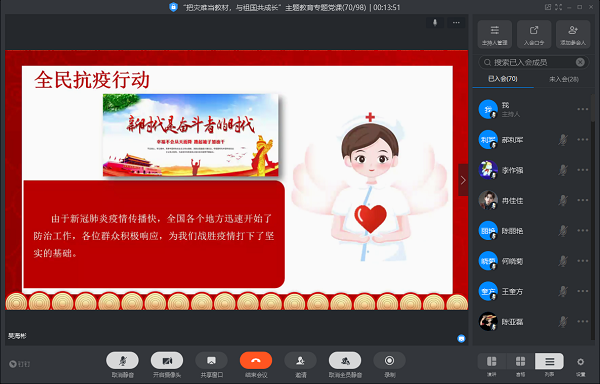This screenshot has height=384, width=600.
Task: Click 添加参会人 add participants icon
Action: click(x=573, y=34)
